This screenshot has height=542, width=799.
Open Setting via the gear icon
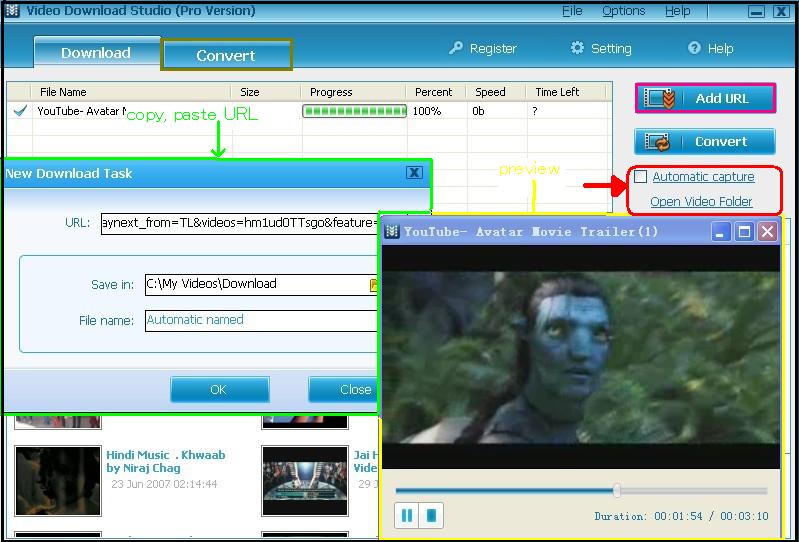click(x=577, y=48)
